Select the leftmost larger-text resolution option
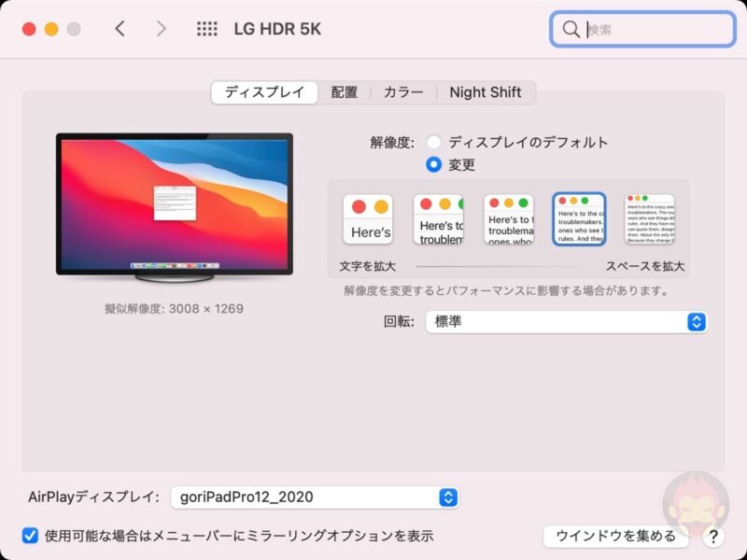 (370, 217)
